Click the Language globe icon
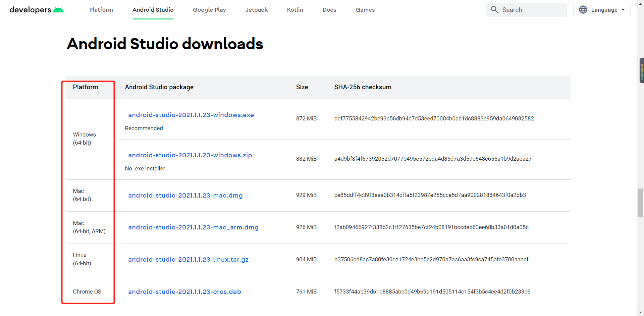Image resolution: width=644 pixels, height=316 pixels. tap(583, 10)
